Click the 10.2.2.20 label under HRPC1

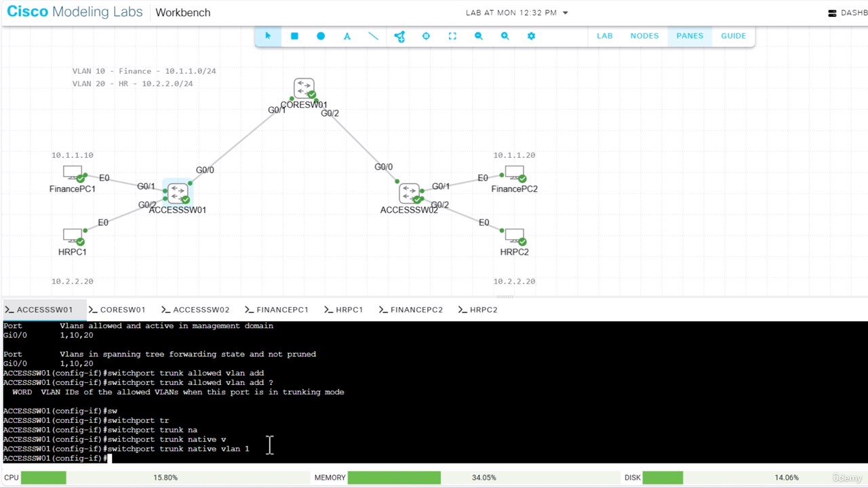[x=73, y=281]
